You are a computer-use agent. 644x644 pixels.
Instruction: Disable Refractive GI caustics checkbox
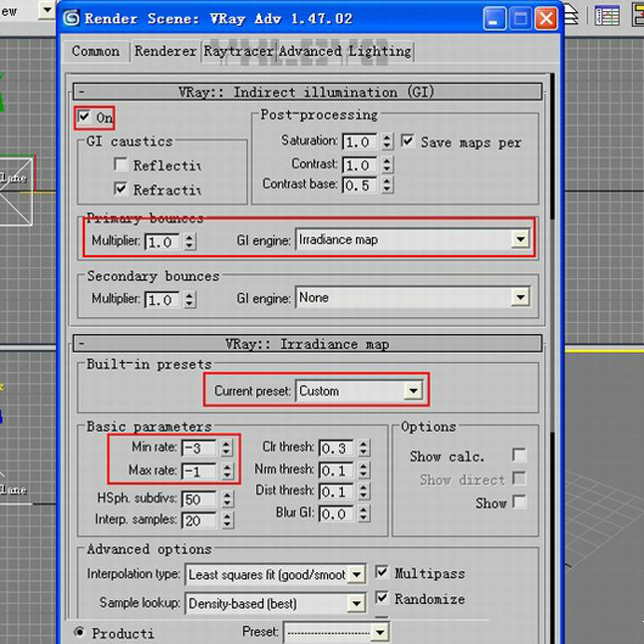121,188
